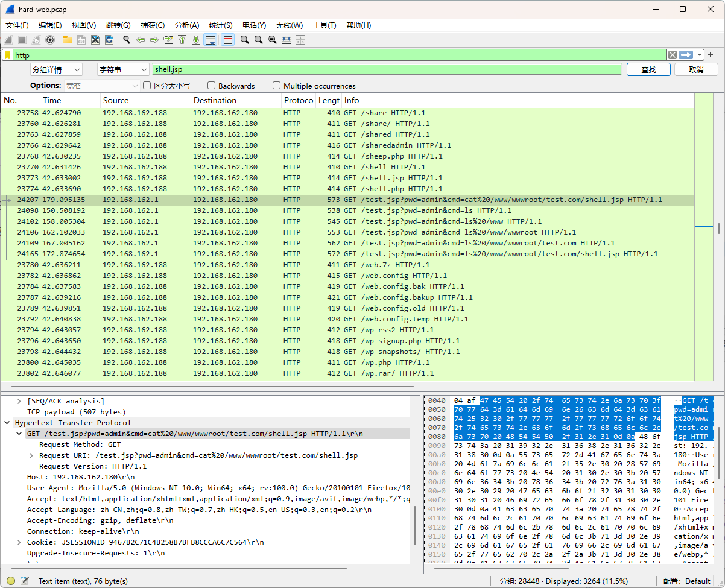Enable the 区分大小写 checkbox
Image resolution: width=725 pixels, height=588 pixels.
click(x=147, y=86)
